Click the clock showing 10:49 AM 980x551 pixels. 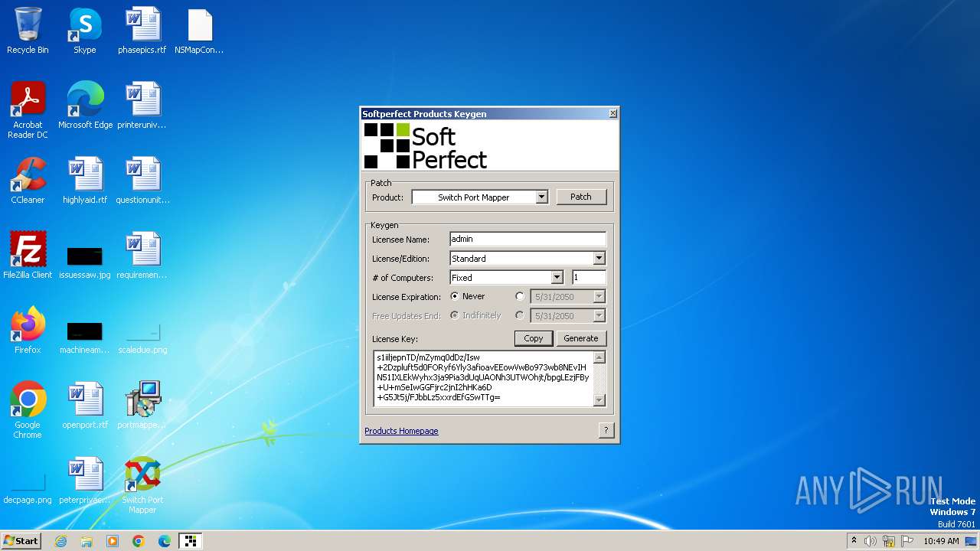pos(941,541)
